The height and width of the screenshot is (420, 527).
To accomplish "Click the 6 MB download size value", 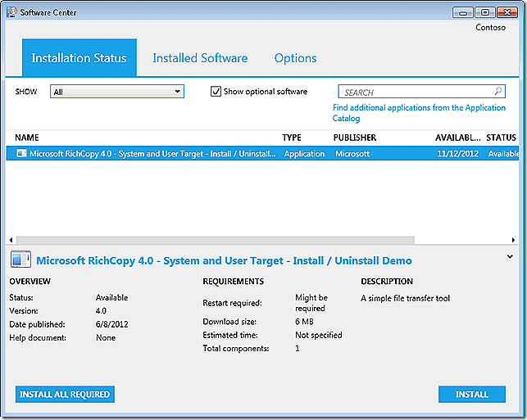I will (x=304, y=322).
